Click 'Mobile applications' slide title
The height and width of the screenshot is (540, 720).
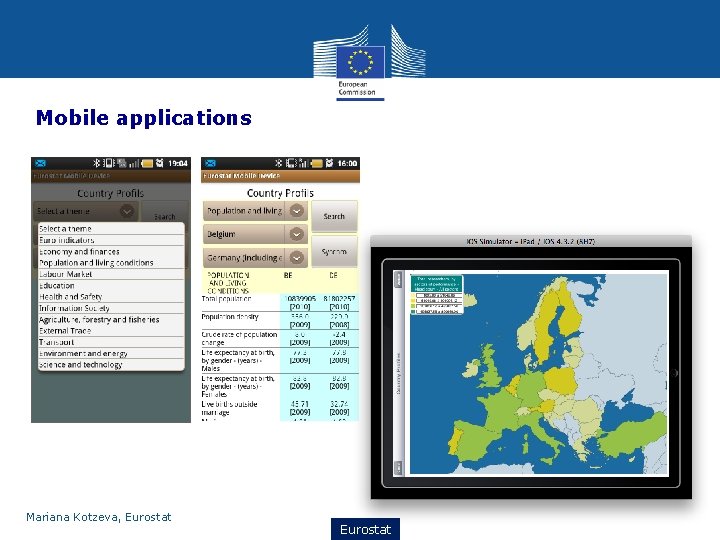[x=144, y=118]
